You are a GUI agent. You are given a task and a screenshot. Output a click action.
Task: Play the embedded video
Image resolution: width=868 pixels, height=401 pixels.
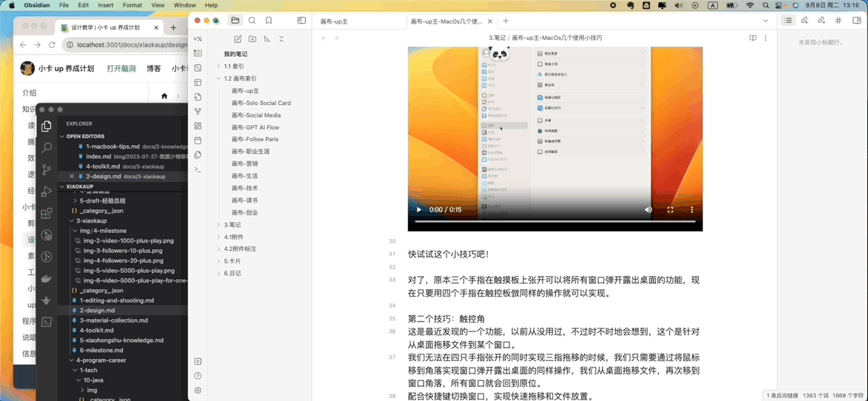tap(419, 210)
